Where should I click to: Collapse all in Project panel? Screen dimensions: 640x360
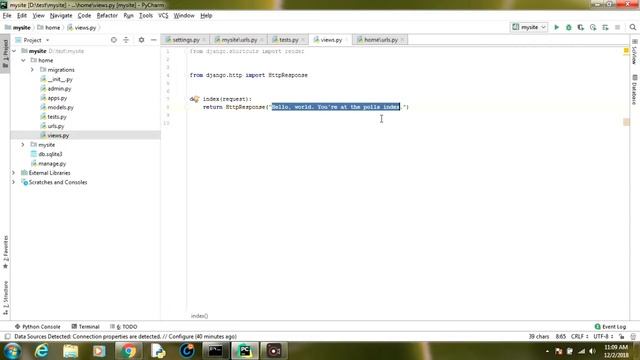(126, 40)
